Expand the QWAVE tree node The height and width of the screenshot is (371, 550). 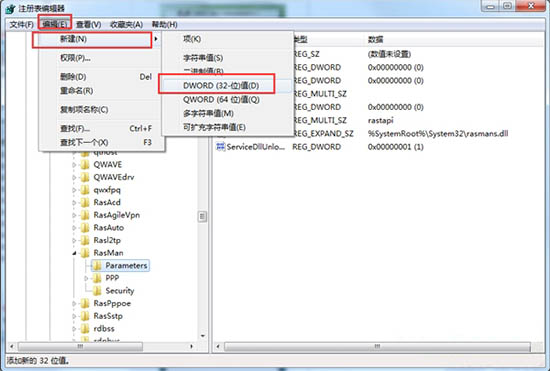coord(74,164)
